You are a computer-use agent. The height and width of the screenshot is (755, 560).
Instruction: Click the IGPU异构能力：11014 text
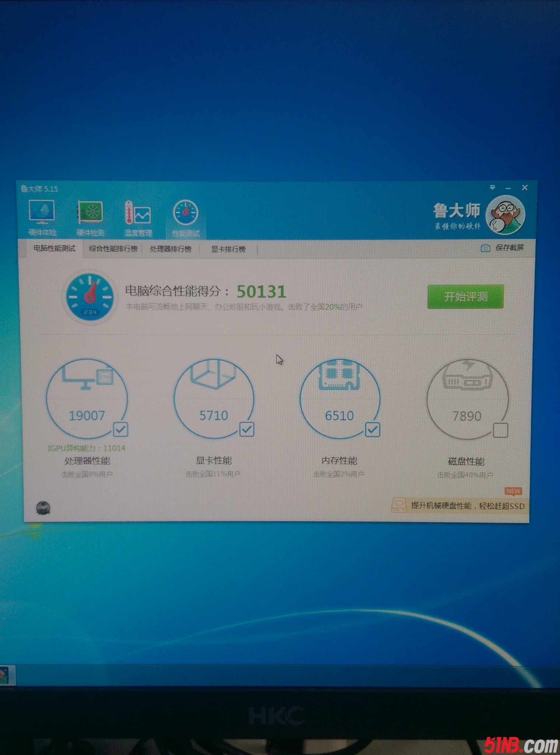[x=87, y=448]
